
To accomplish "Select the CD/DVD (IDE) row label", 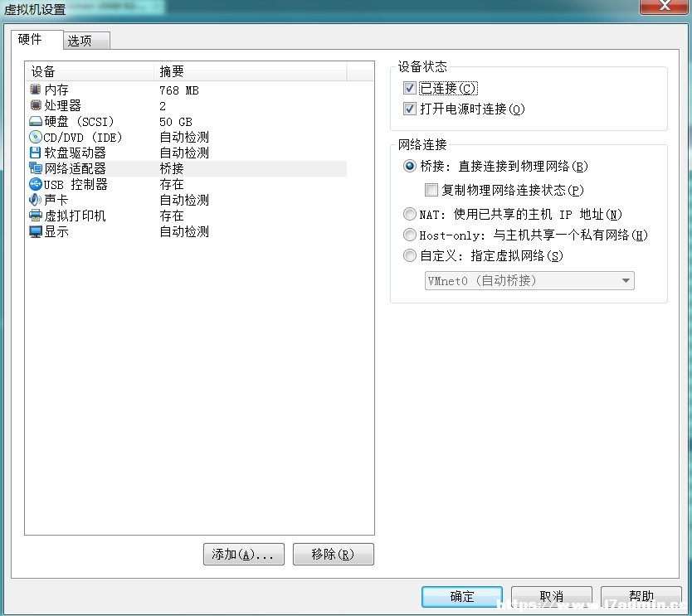I will tap(83, 138).
